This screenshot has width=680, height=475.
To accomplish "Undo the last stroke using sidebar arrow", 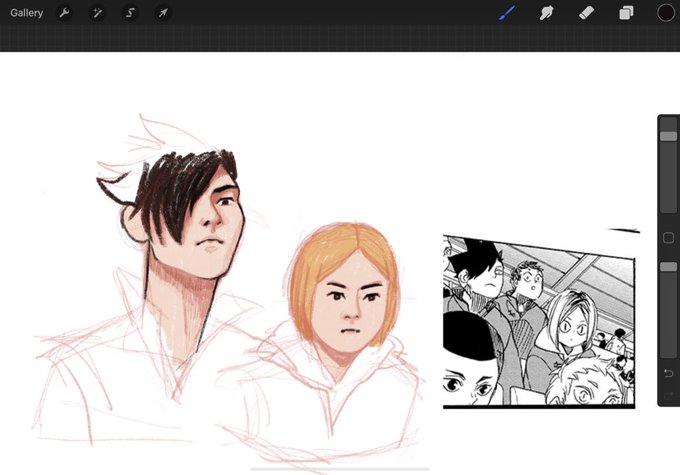I will click(x=668, y=373).
